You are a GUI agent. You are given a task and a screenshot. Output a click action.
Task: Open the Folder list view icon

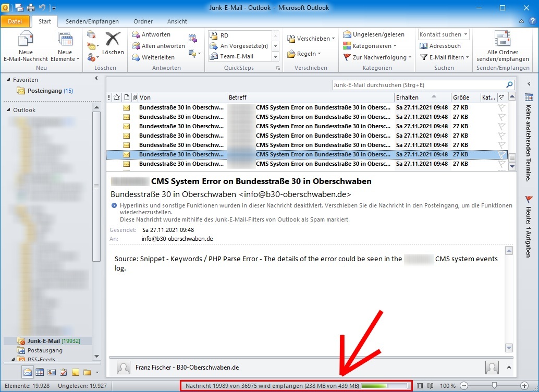(87, 372)
